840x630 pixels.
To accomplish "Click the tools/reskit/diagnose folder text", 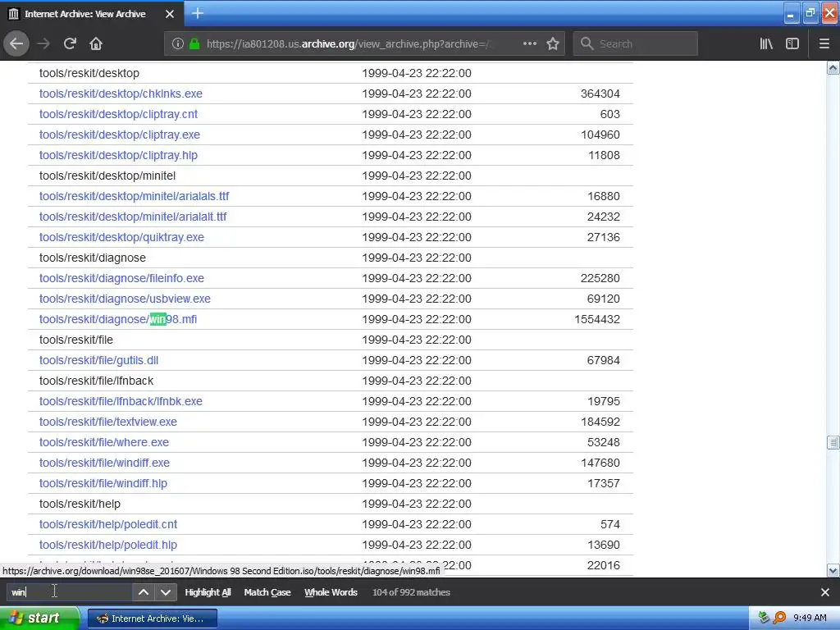I will [92, 258].
